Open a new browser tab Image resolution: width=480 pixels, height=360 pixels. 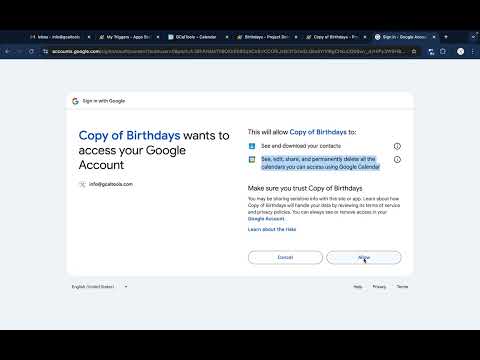(446, 37)
